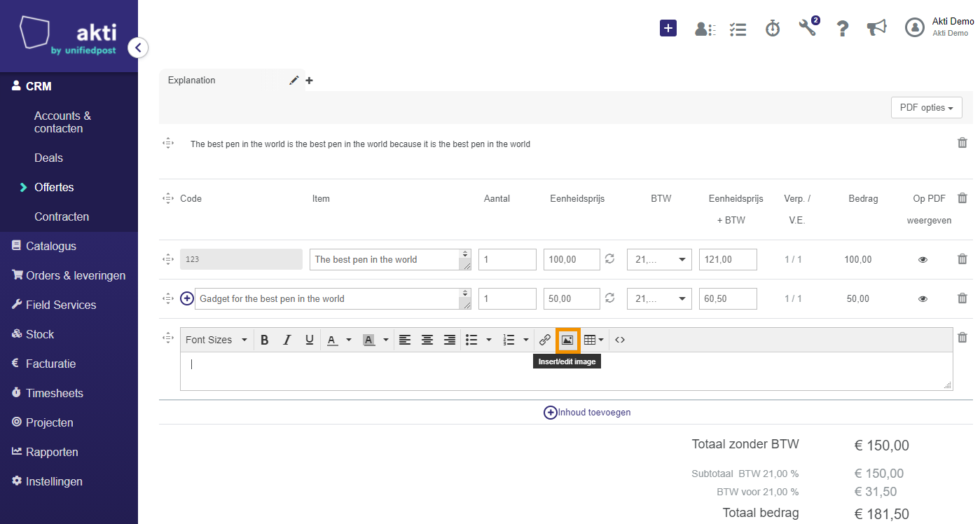This screenshot has height=524, width=980.
Task: Align text left in editor
Action: click(x=405, y=340)
